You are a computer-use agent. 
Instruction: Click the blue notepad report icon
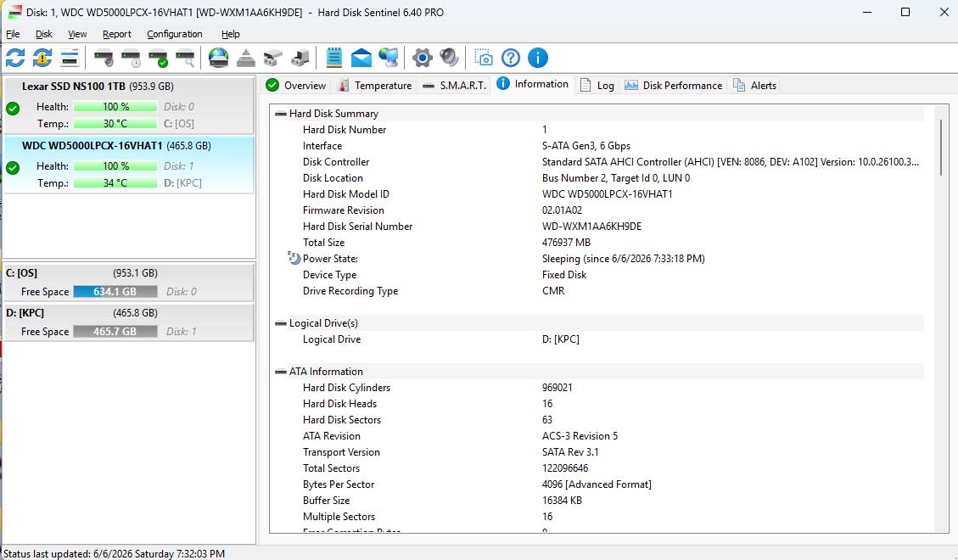click(x=333, y=58)
